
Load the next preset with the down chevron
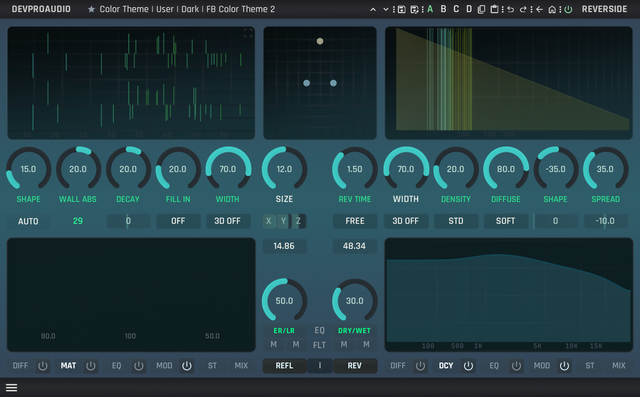pyautogui.click(x=385, y=9)
